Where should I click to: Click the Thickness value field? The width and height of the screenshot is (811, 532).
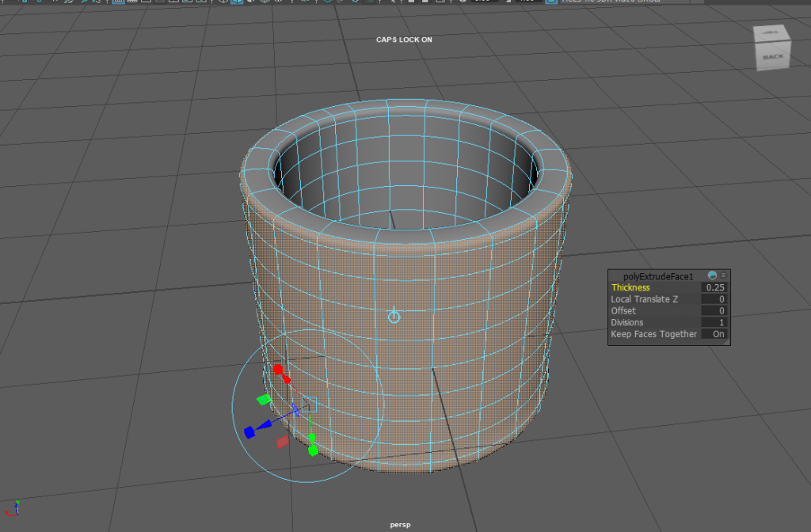click(714, 287)
